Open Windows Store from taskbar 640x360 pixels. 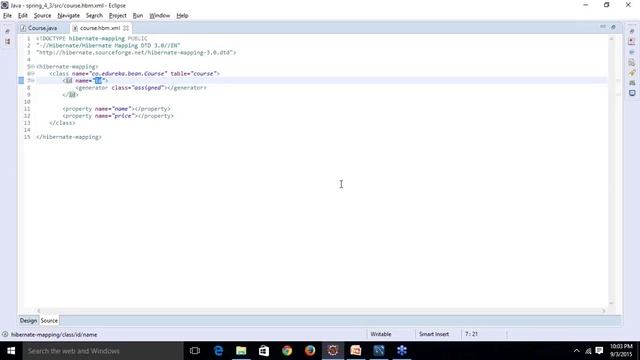click(x=264, y=351)
